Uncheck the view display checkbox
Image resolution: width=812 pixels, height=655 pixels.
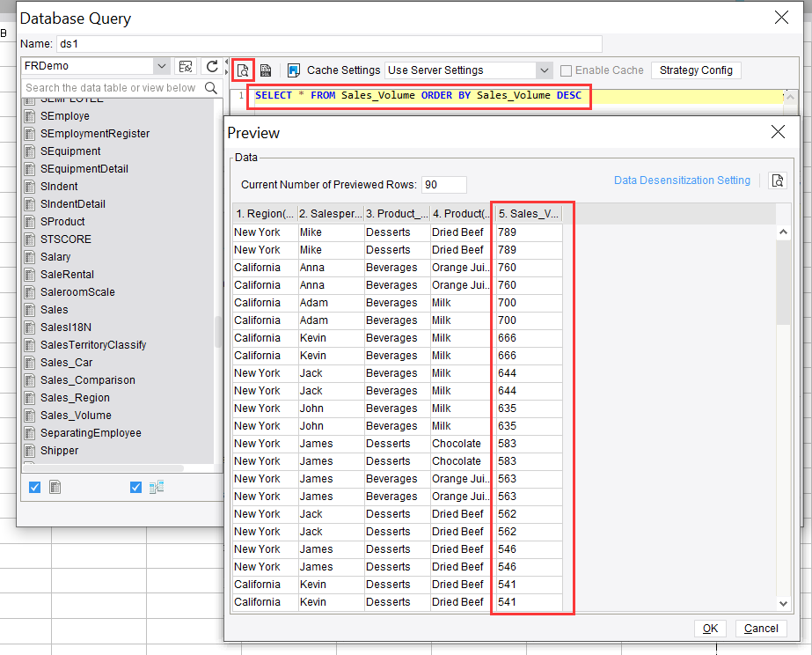click(x=135, y=487)
